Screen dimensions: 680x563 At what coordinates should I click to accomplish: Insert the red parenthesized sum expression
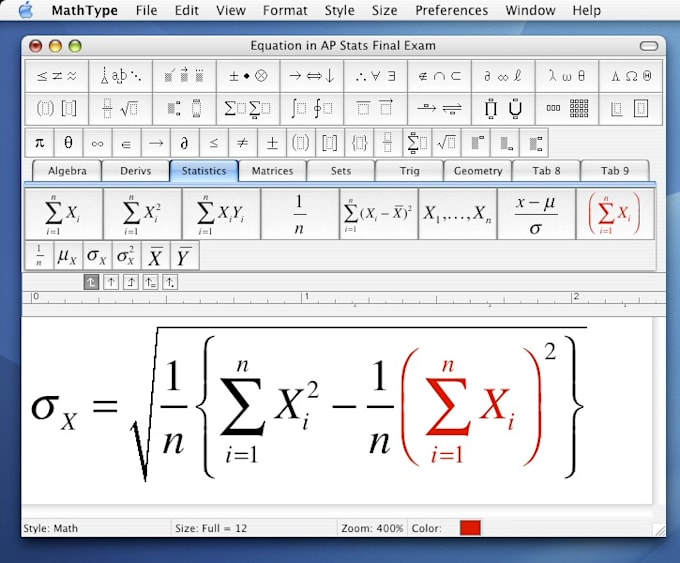pyautogui.click(x=615, y=214)
